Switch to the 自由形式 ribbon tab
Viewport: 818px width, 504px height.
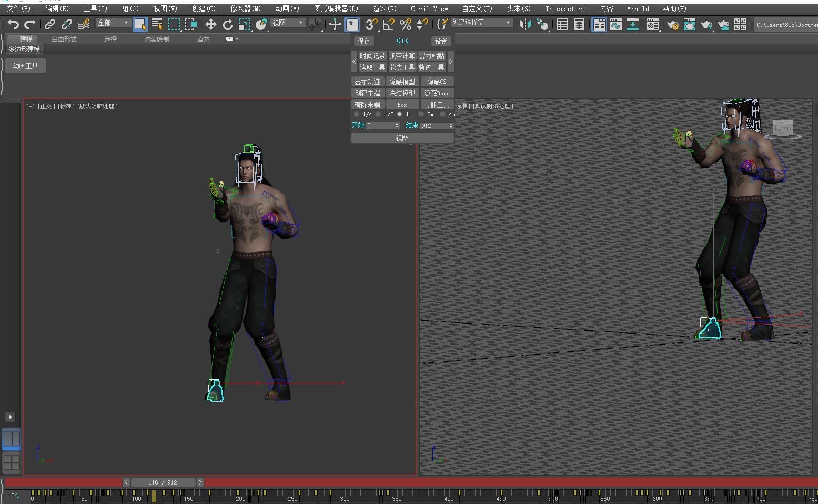(64, 39)
